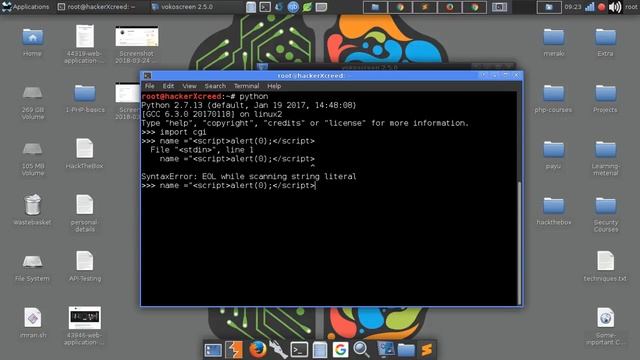The width and height of the screenshot is (640, 360).
Task: Open files folder icon in bottom dock
Action: [x=406, y=350]
